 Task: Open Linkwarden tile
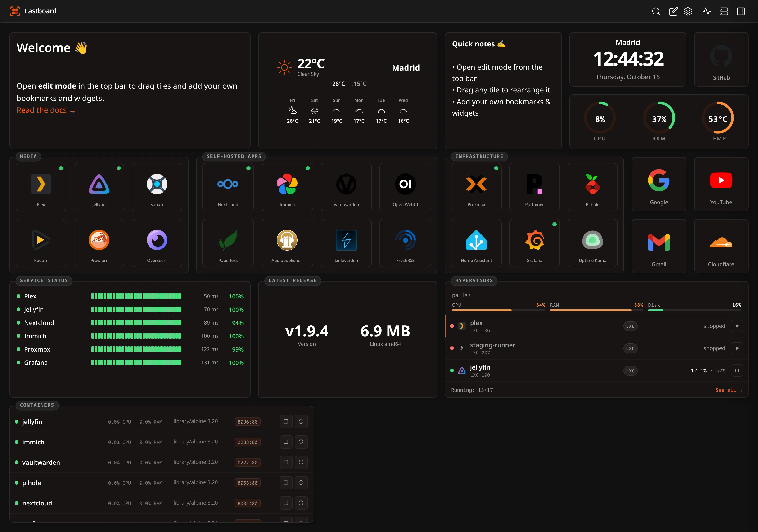coord(346,243)
